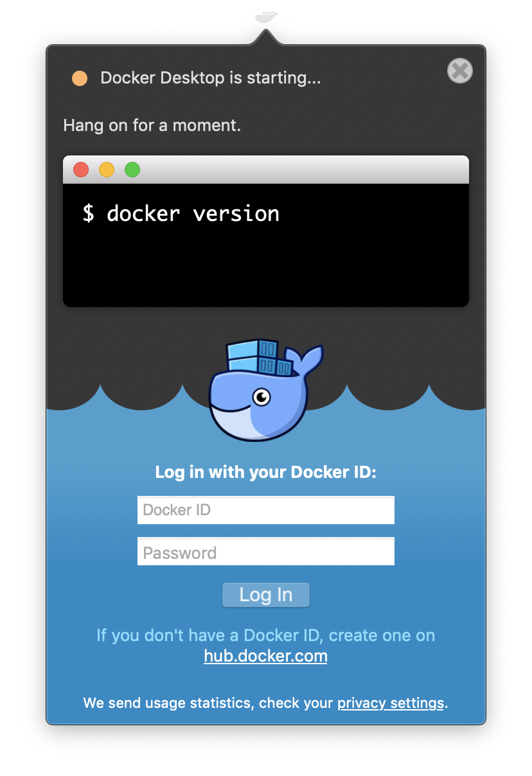The height and width of the screenshot is (776, 532).
Task: Click the Docker whale menu bar icon
Action: coord(266,16)
